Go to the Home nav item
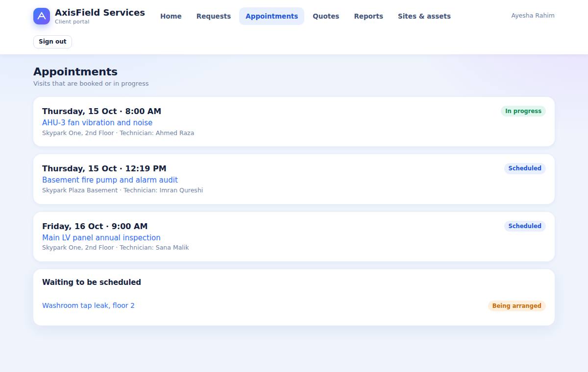 [x=171, y=16]
